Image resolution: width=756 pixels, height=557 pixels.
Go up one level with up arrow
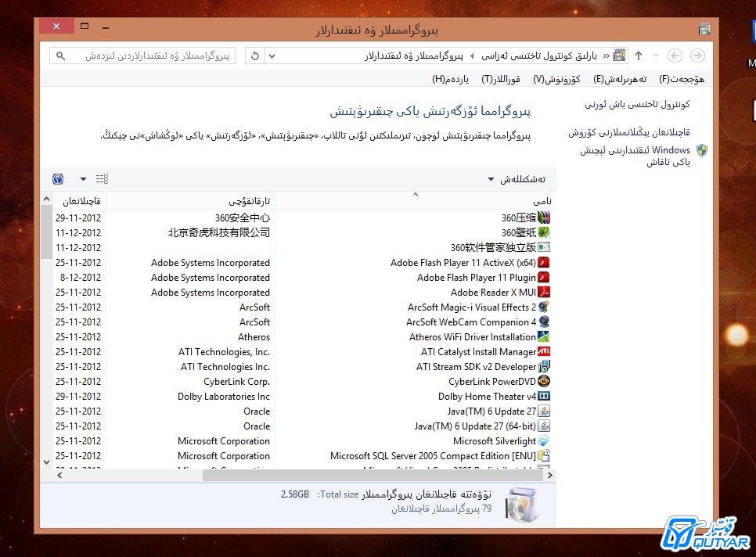639,56
